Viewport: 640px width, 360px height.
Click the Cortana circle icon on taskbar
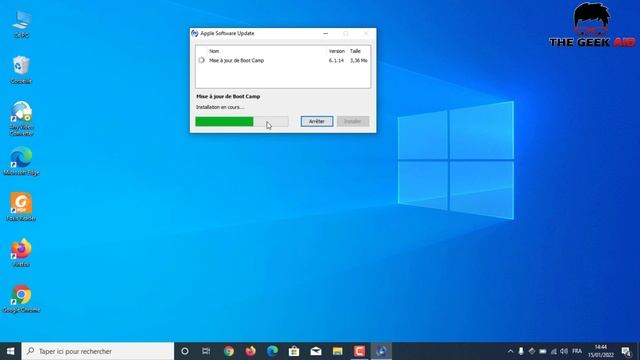point(184,351)
